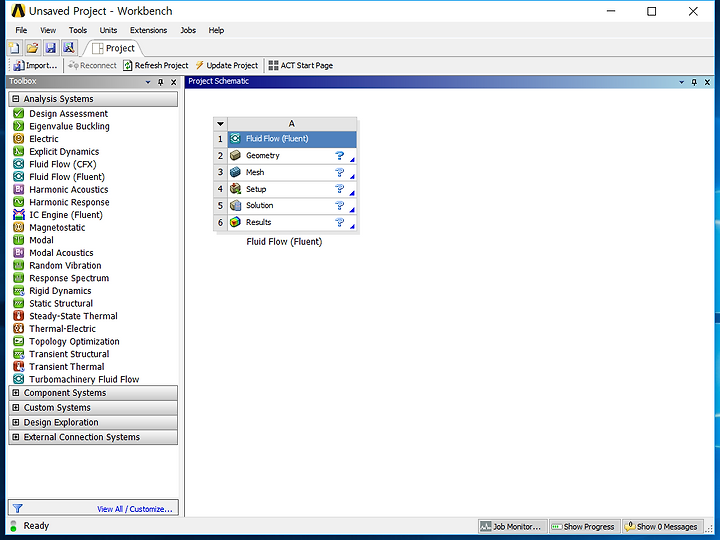Screen dimensions: 720x540
Task: Click the Open Project folder icon
Action: click(x=32, y=48)
